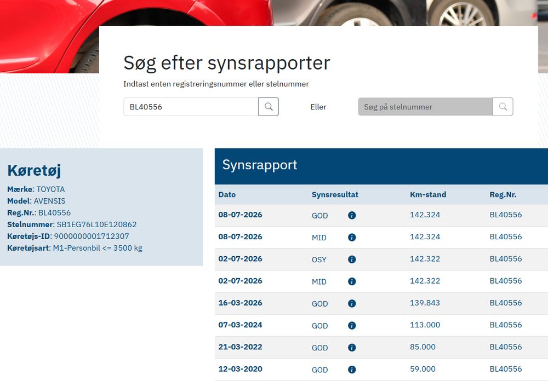Select the 16-03-2026 date cell
The image size is (548, 392).
[240, 303]
